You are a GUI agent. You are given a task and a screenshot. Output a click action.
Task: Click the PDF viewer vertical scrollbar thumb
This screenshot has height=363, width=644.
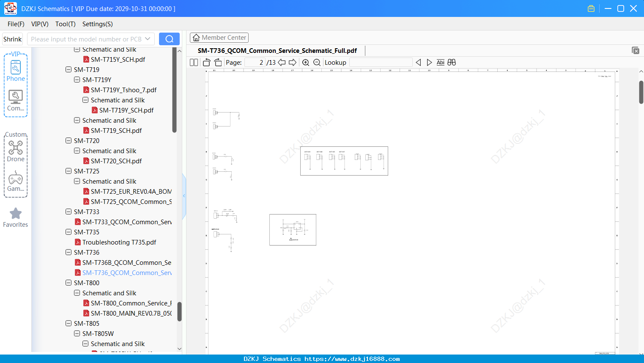coord(641,92)
